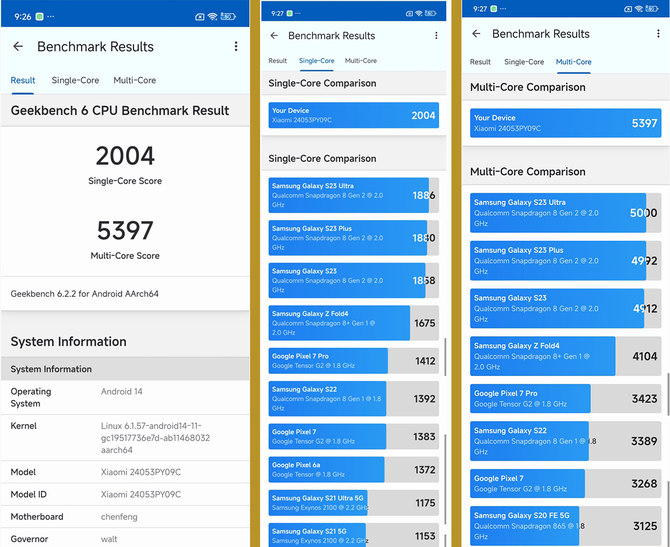
Task: Select Result tab in right screen
Action: point(480,62)
